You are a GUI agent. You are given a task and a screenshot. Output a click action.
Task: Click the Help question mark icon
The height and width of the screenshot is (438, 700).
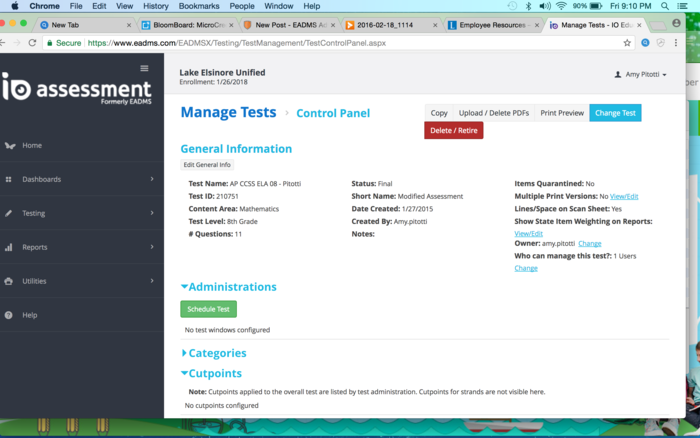9,315
